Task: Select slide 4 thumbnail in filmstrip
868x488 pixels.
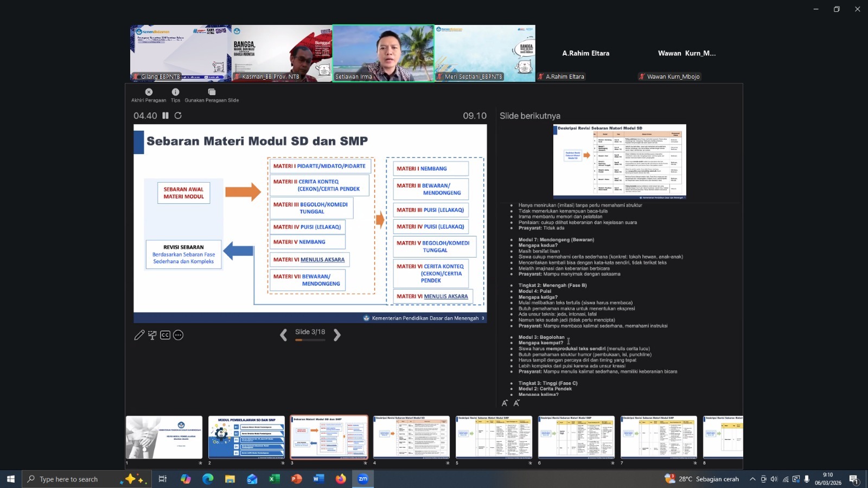Action: tap(411, 438)
